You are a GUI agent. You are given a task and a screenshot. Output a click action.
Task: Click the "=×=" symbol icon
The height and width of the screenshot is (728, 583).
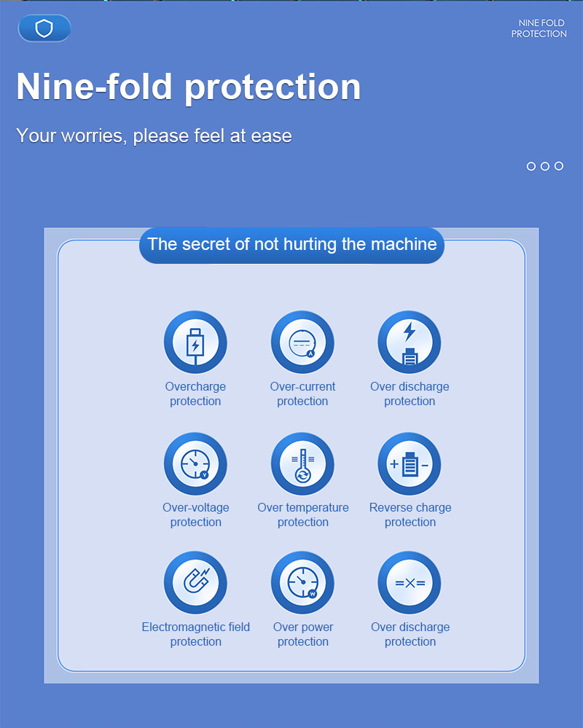(x=410, y=583)
